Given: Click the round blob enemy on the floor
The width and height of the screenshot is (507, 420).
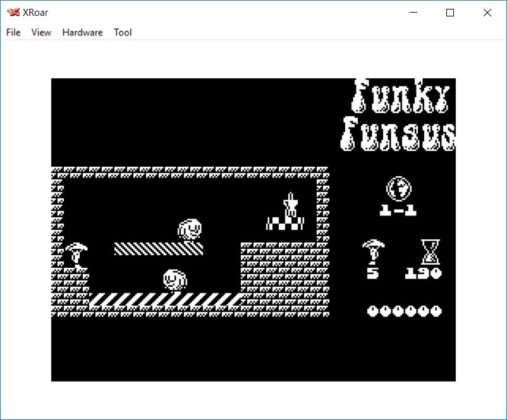Looking at the screenshot, I should [175, 279].
